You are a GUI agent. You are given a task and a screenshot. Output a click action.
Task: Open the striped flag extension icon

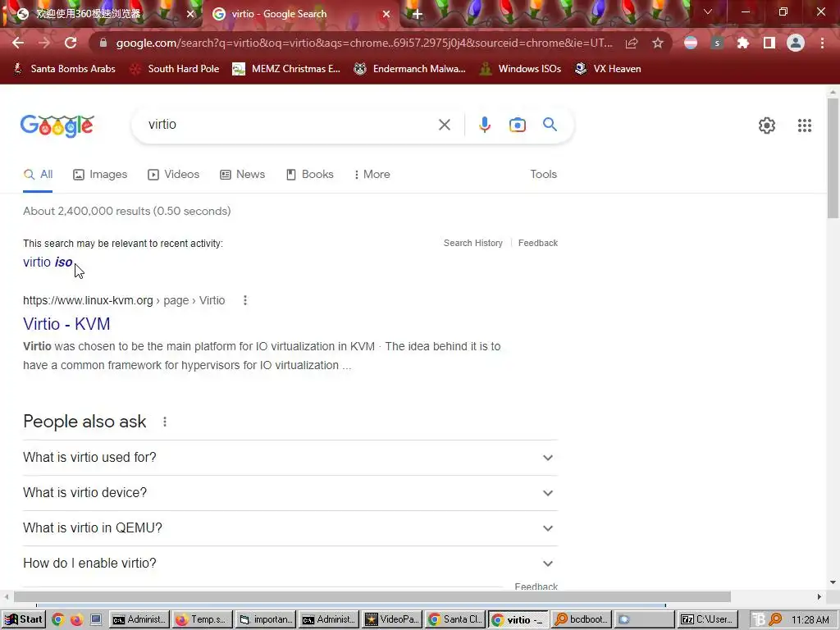click(x=691, y=43)
